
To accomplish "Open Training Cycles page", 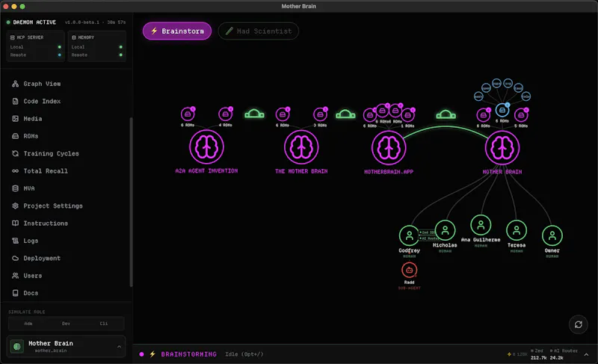I will tap(46, 154).
